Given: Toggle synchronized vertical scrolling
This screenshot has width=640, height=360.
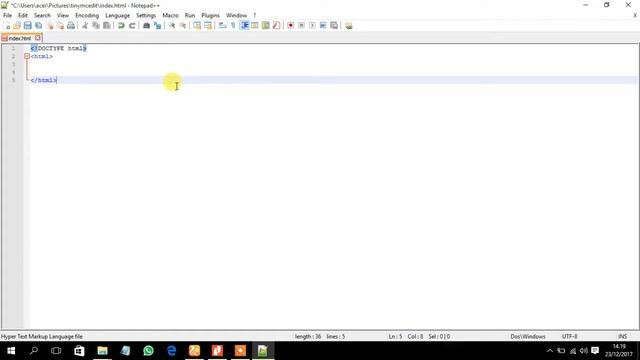Looking at the screenshot, I should coord(197,26).
